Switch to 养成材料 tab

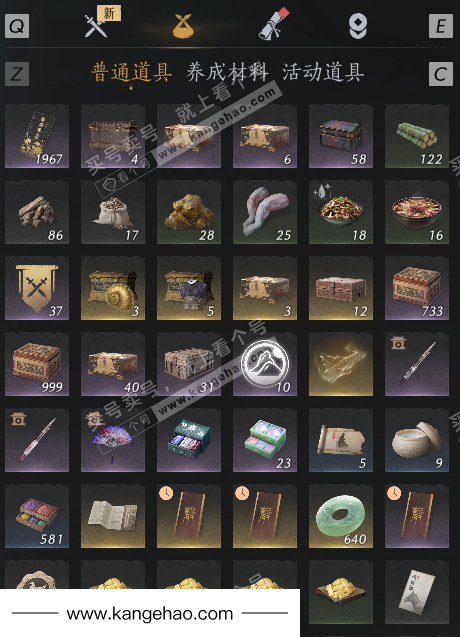[227, 73]
